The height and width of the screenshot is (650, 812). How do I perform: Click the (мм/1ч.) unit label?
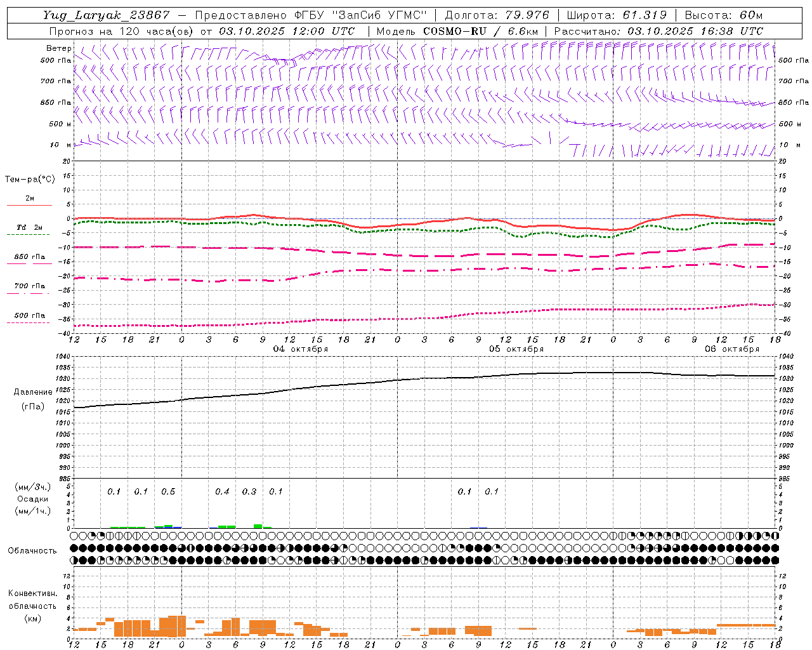(x=33, y=511)
